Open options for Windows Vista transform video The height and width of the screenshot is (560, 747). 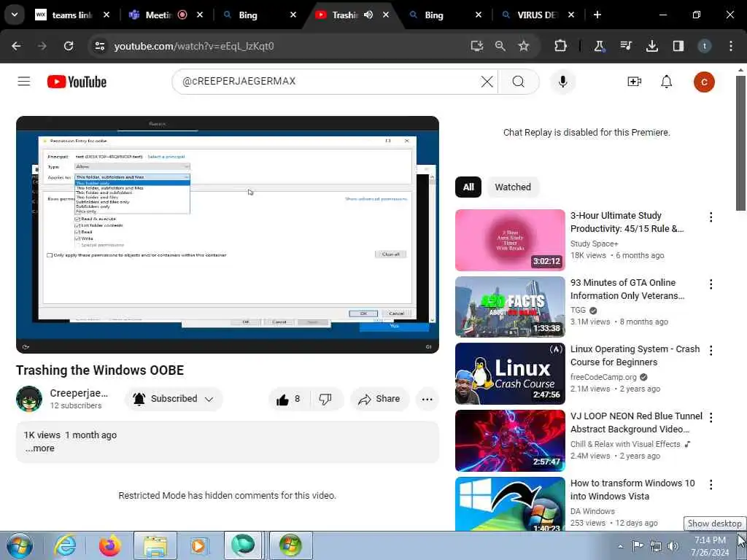pyautogui.click(x=711, y=485)
